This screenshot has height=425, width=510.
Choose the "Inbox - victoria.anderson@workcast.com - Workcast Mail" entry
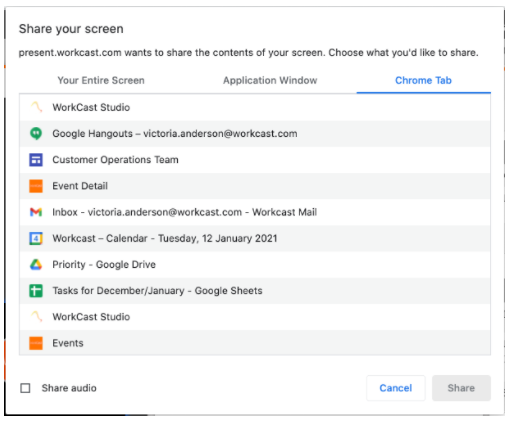point(255,212)
